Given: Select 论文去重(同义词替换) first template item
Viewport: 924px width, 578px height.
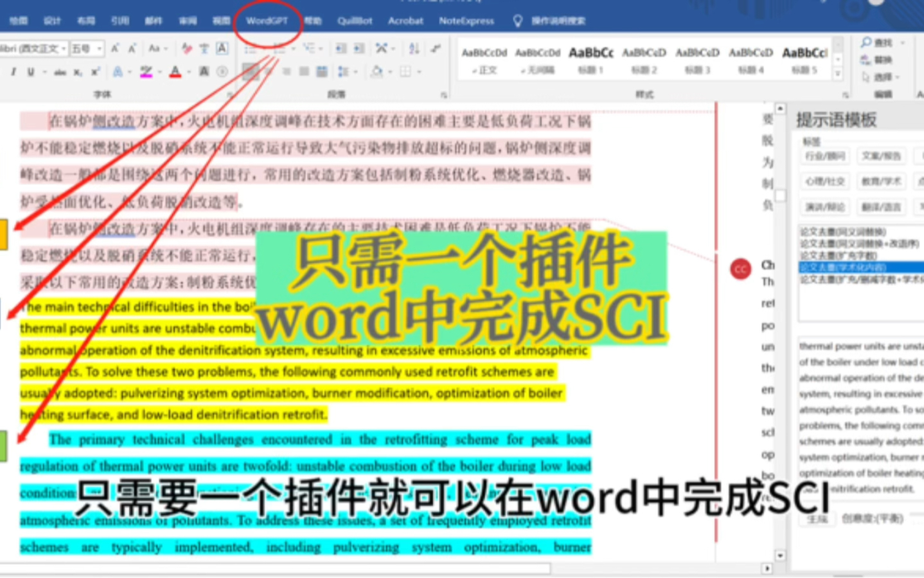Looking at the screenshot, I should coord(842,231).
